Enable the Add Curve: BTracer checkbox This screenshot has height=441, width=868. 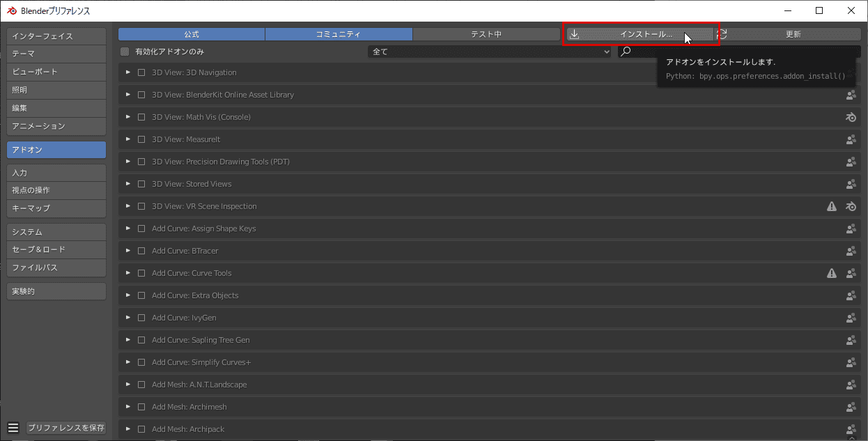coord(141,251)
